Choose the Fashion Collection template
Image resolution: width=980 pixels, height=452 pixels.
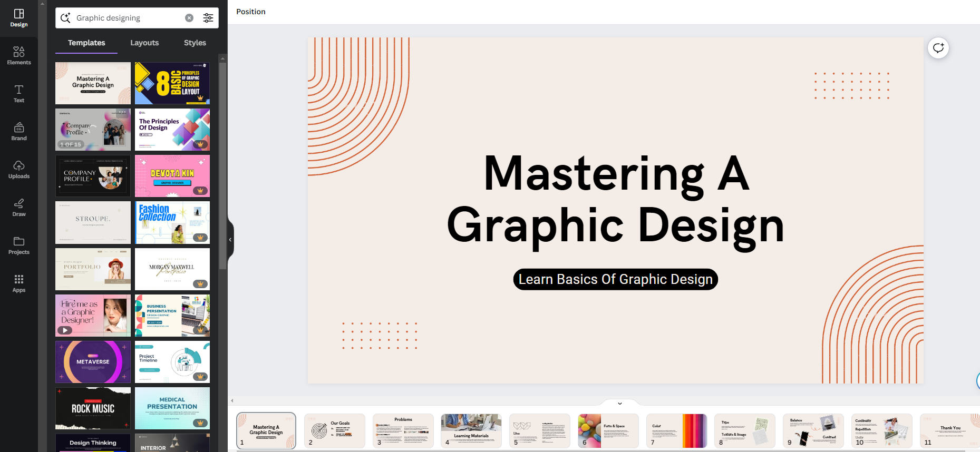(172, 223)
